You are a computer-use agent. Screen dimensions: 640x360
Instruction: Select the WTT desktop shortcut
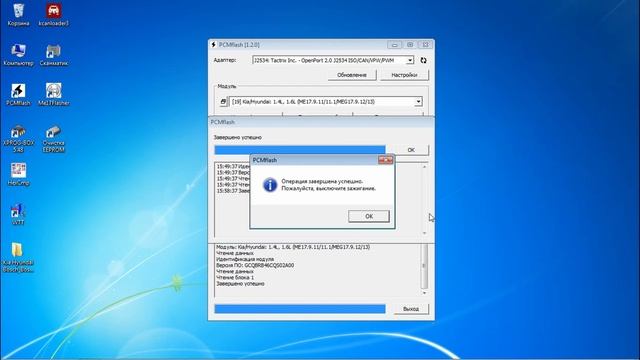(x=18, y=214)
